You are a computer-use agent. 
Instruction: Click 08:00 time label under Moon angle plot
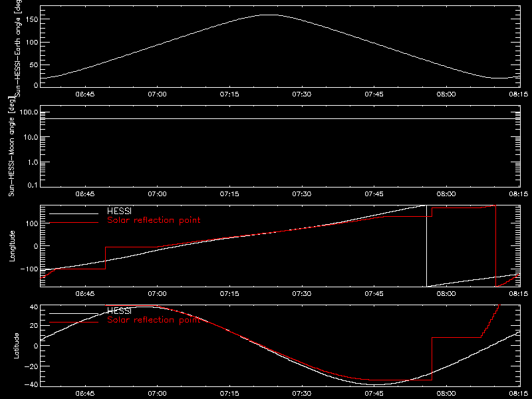pyautogui.click(x=446, y=194)
